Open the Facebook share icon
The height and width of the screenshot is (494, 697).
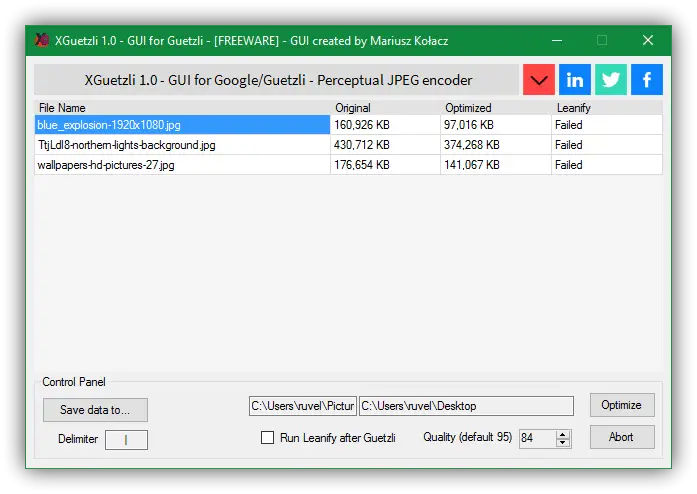click(x=647, y=80)
